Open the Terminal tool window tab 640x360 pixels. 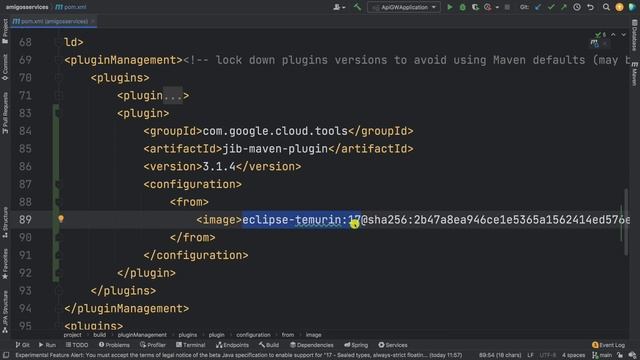pos(191,345)
